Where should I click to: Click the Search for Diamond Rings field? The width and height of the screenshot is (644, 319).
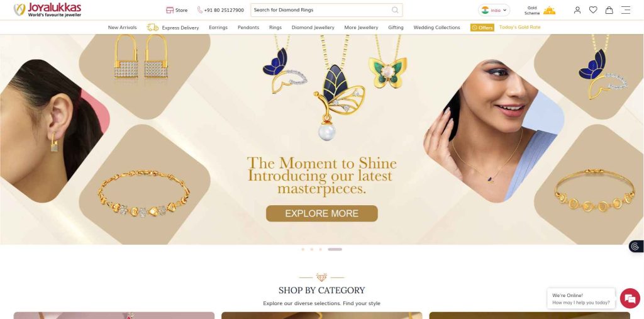[x=326, y=10]
